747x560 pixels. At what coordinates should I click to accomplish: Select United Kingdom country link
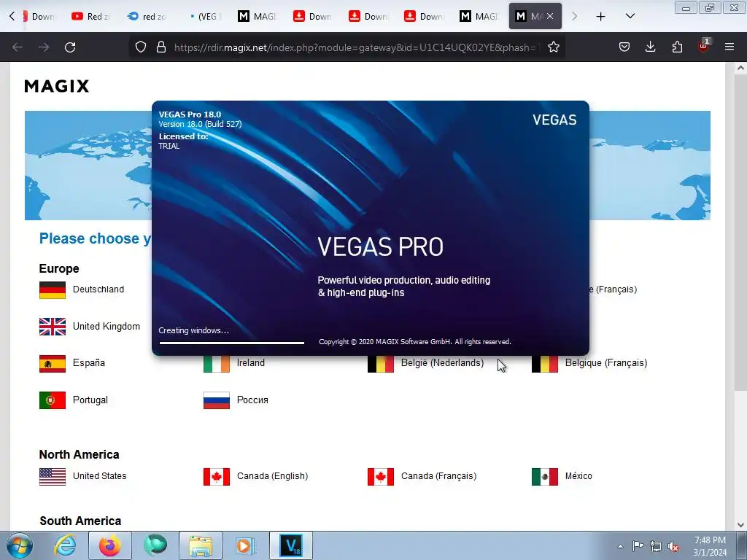point(107,327)
